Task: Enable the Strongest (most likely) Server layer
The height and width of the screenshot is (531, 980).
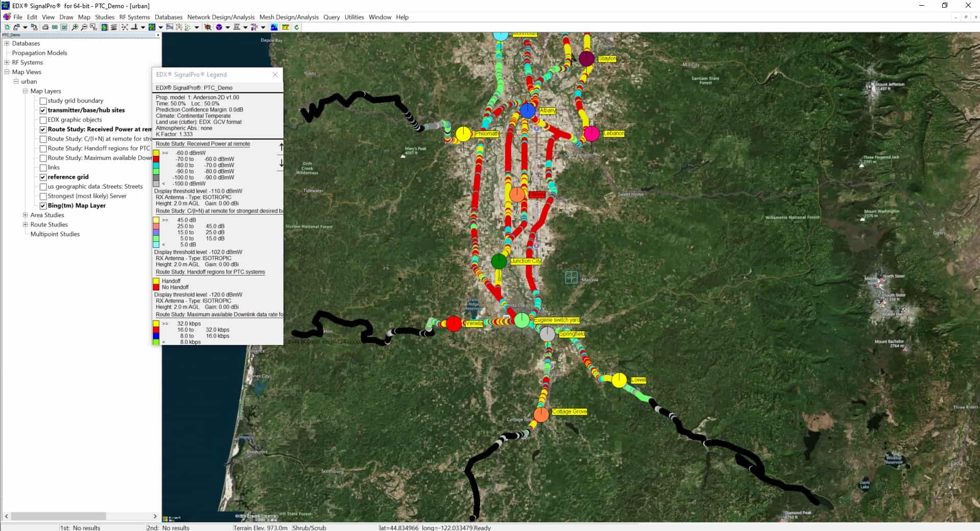Action: click(43, 196)
